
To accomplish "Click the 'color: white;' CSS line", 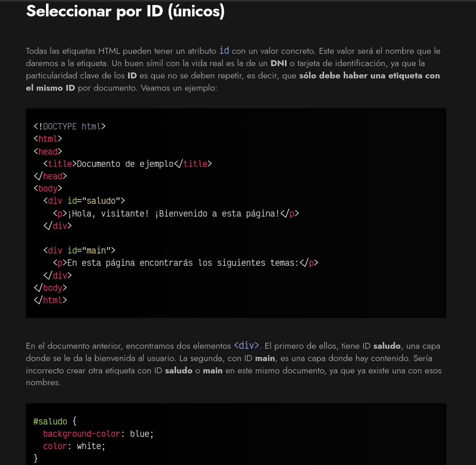I will 74,446.
